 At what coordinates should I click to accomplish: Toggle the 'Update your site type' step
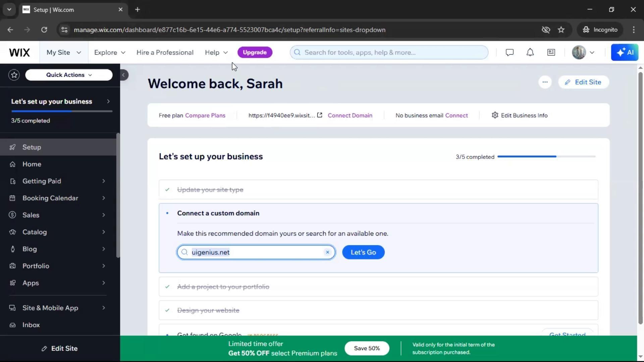tap(210, 190)
